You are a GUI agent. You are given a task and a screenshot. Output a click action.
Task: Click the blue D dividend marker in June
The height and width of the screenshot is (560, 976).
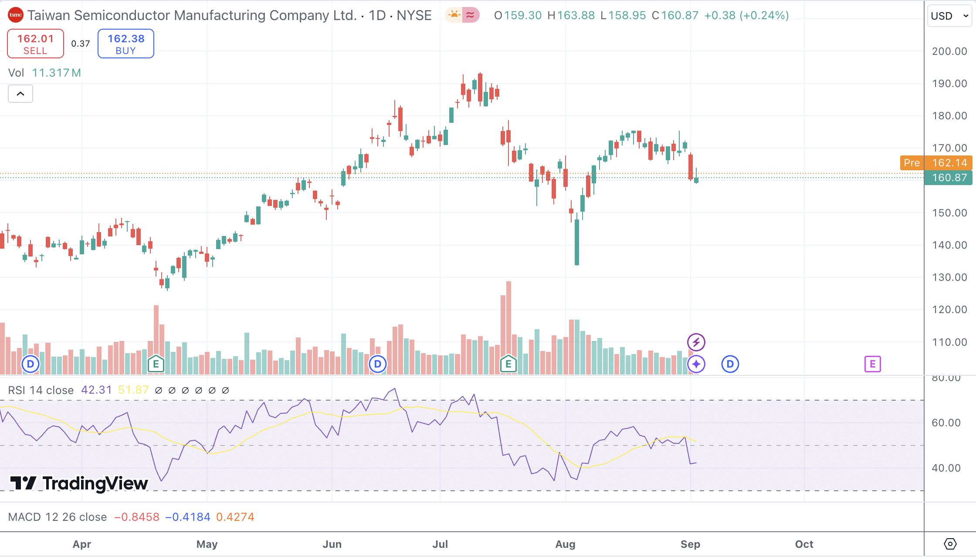[378, 364]
